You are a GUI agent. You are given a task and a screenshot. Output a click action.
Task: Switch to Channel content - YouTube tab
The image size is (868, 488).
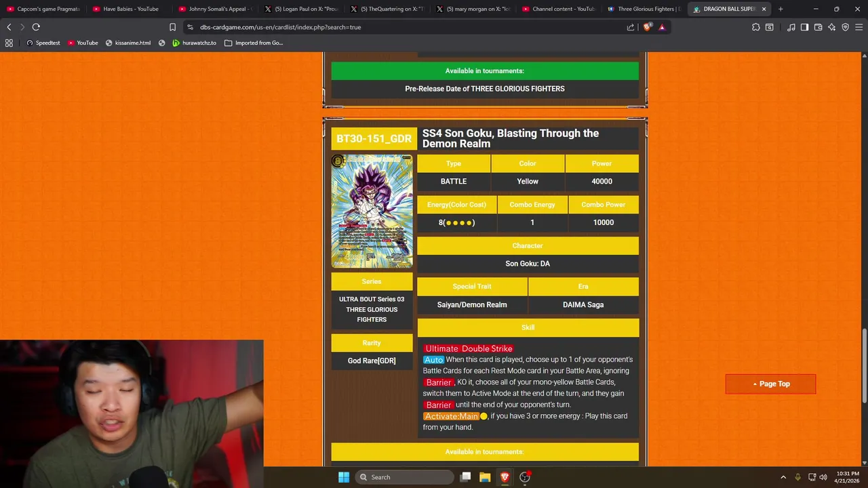click(x=559, y=9)
